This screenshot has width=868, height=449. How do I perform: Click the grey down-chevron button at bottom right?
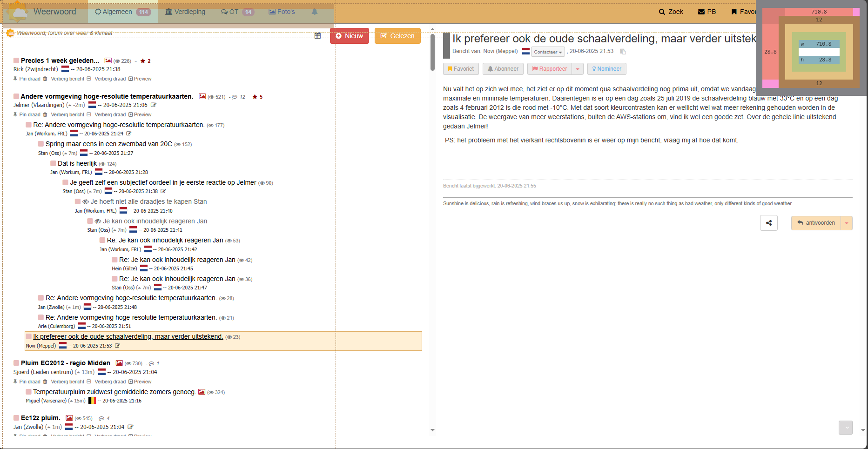(x=846, y=428)
